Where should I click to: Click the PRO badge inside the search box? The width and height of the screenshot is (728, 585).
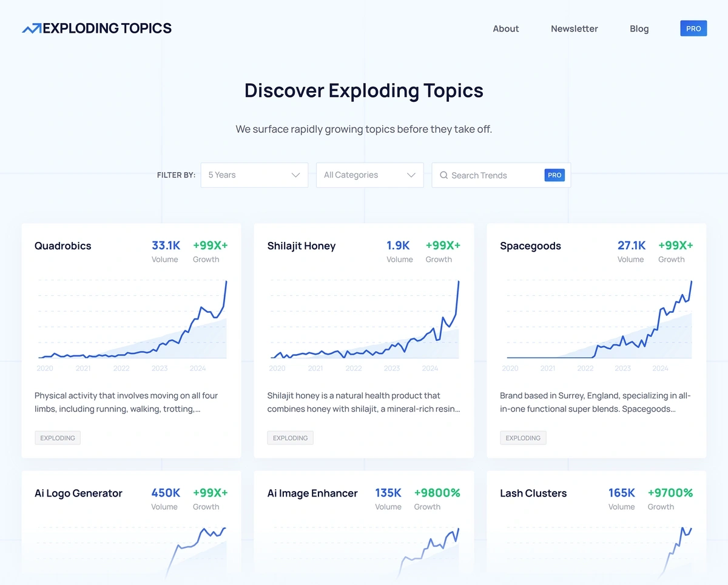pyautogui.click(x=554, y=175)
